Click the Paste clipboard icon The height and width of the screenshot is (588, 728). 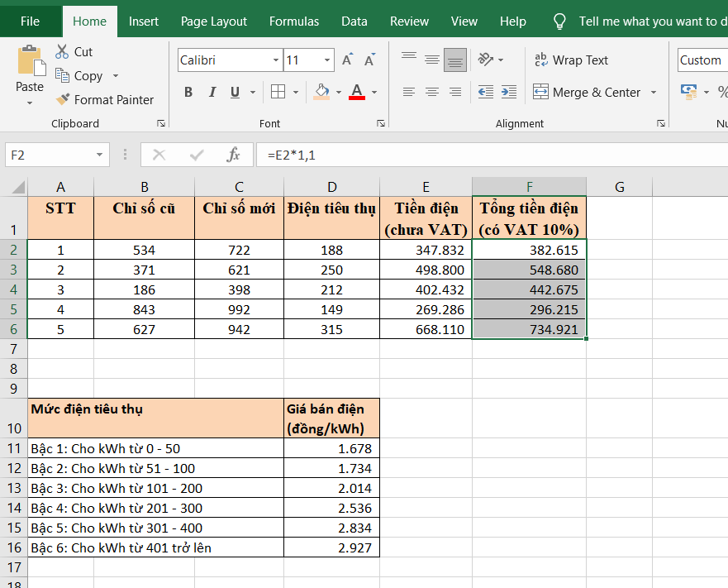pos(30,63)
